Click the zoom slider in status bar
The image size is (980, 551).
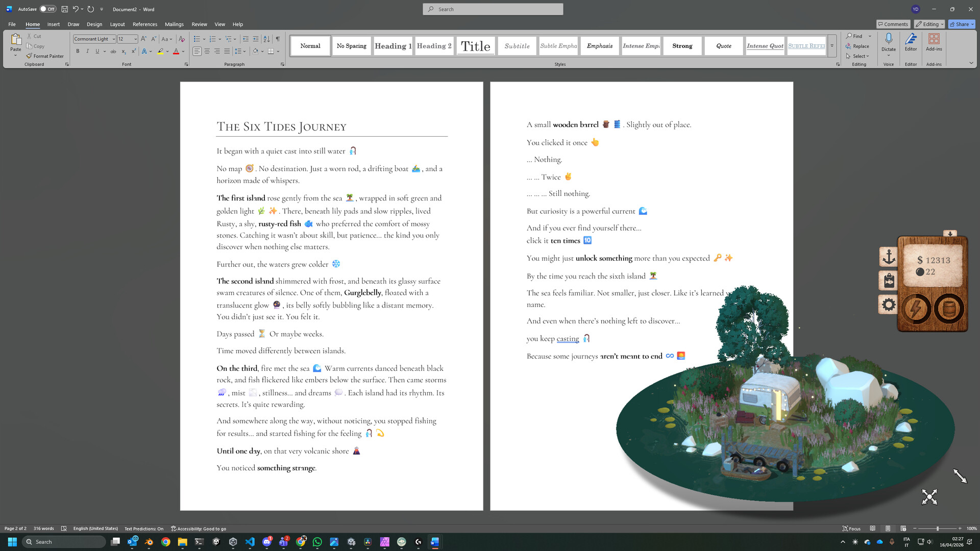pos(937,529)
